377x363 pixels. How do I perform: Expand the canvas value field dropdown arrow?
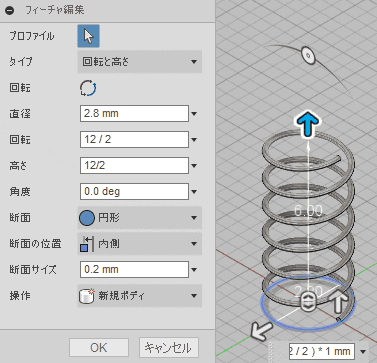[x=363, y=351]
